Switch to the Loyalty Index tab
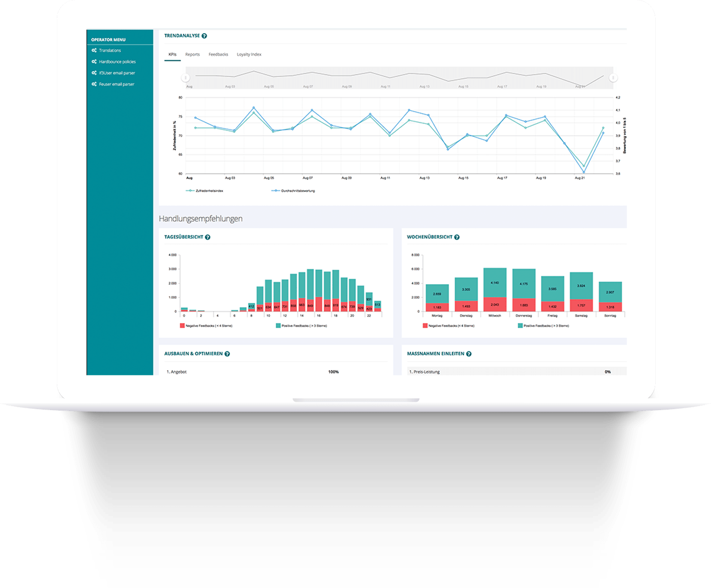Screen dimensions: 711x588 [x=249, y=54]
